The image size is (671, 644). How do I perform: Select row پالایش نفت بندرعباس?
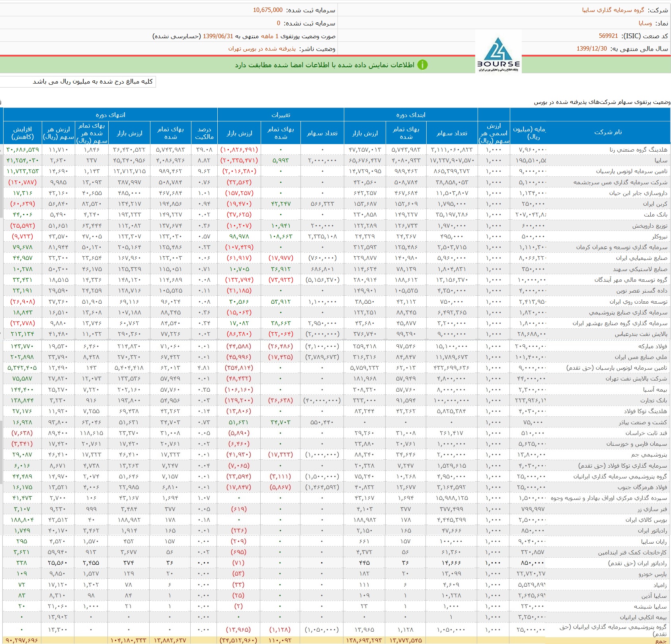click(x=337, y=334)
